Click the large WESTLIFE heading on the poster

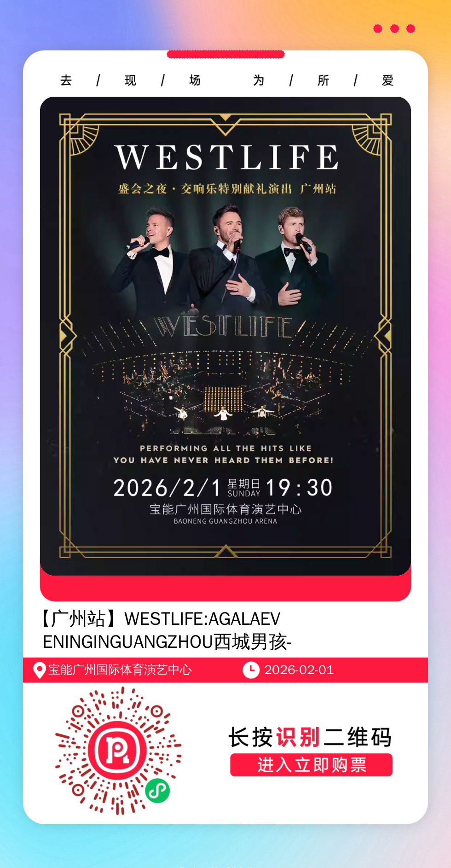pos(227,157)
